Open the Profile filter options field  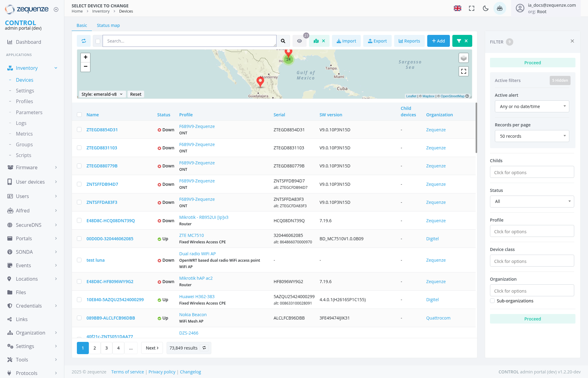pos(532,231)
